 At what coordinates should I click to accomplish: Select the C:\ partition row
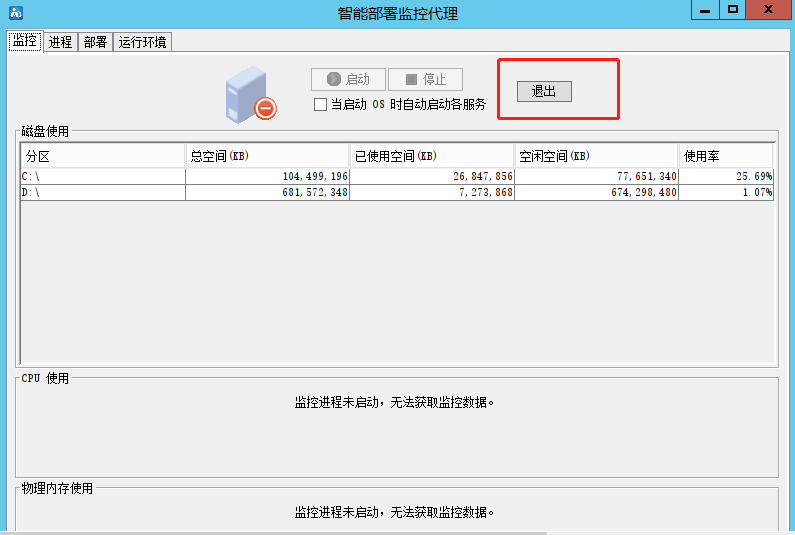tap(397, 176)
